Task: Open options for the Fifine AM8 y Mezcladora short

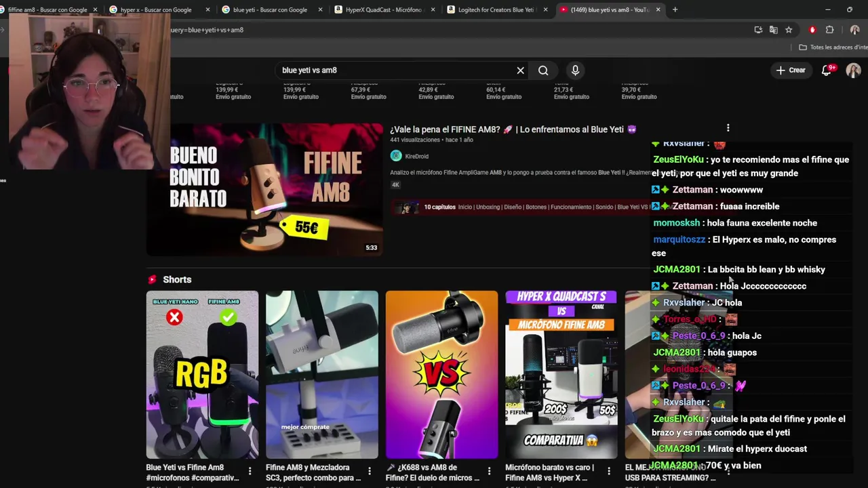Action: pos(370,471)
